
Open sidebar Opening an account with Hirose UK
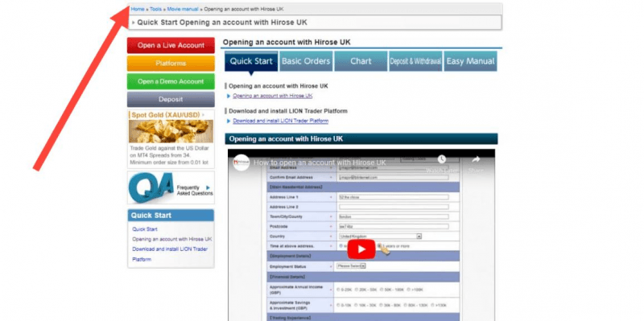[x=172, y=239]
